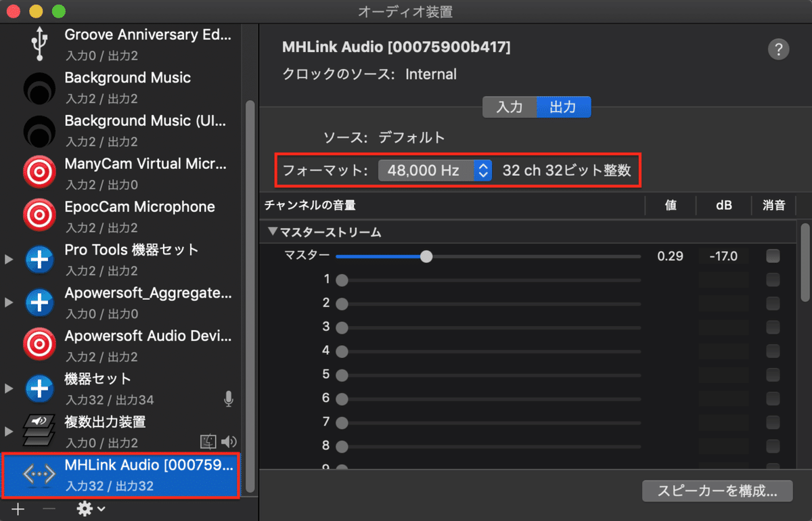Click the 32 ch 32ビット整数 format text
Image resolution: width=812 pixels, height=521 pixels.
[567, 171]
